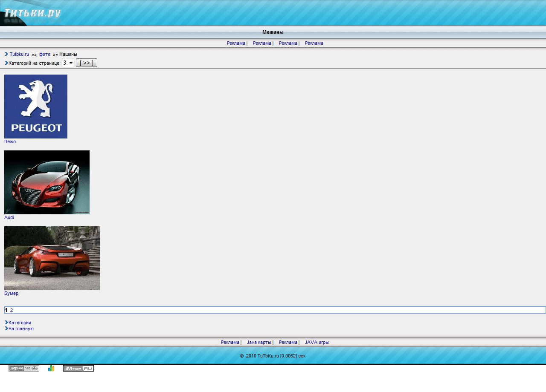Click the Реклама link before Java карты
The height and width of the screenshot is (392, 546).
(x=230, y=342)
